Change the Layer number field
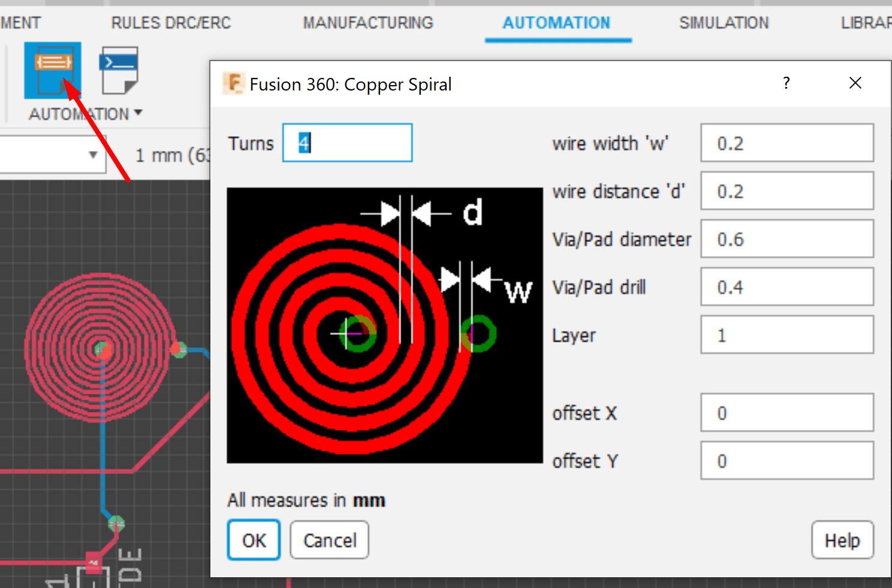 786,334
